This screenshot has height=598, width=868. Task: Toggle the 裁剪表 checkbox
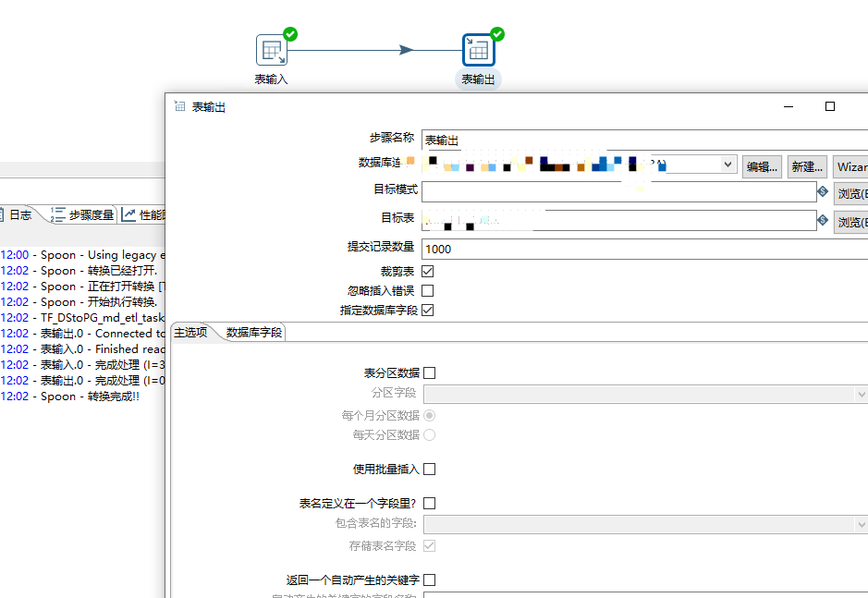click(x=427, y=272)
